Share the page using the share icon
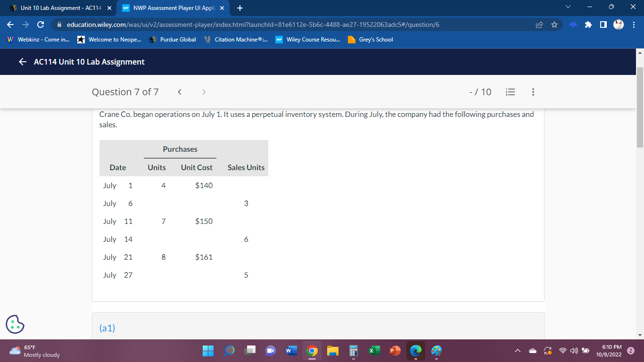The width and height of the screenshot is (644, 362). point(539,25)
